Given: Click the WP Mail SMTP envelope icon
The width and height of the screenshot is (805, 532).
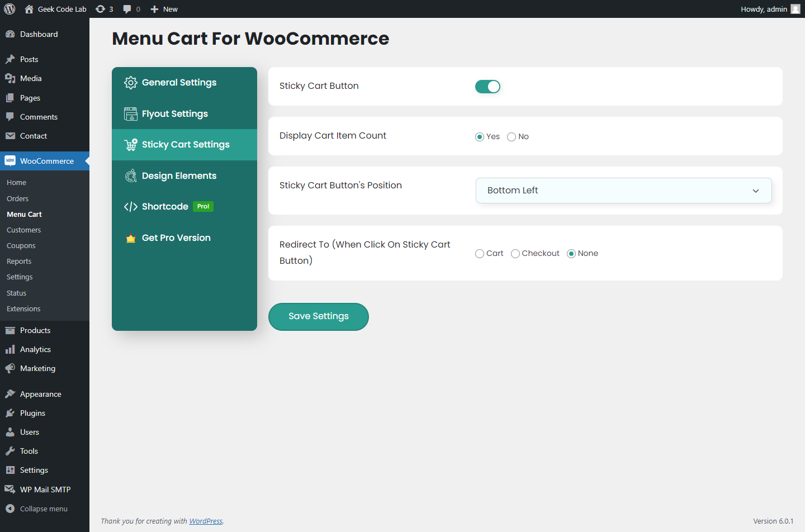Looking at the screenshot, I should (x=10, y=490).
